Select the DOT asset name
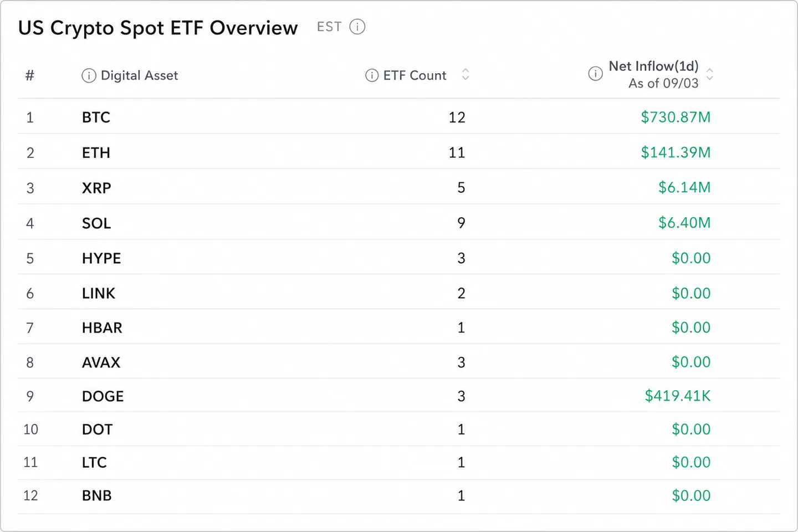 pos(98,429)
